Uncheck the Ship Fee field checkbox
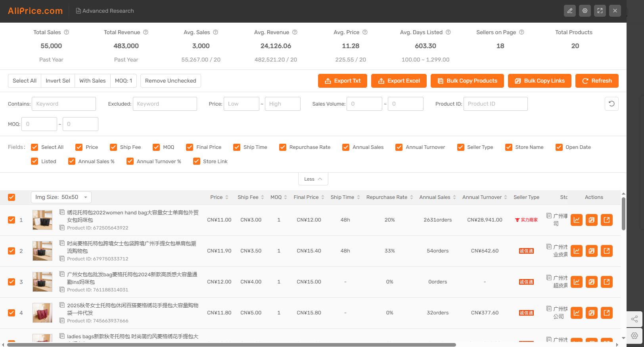This screenshot has height=347, width=644. [x=113, y=147]
